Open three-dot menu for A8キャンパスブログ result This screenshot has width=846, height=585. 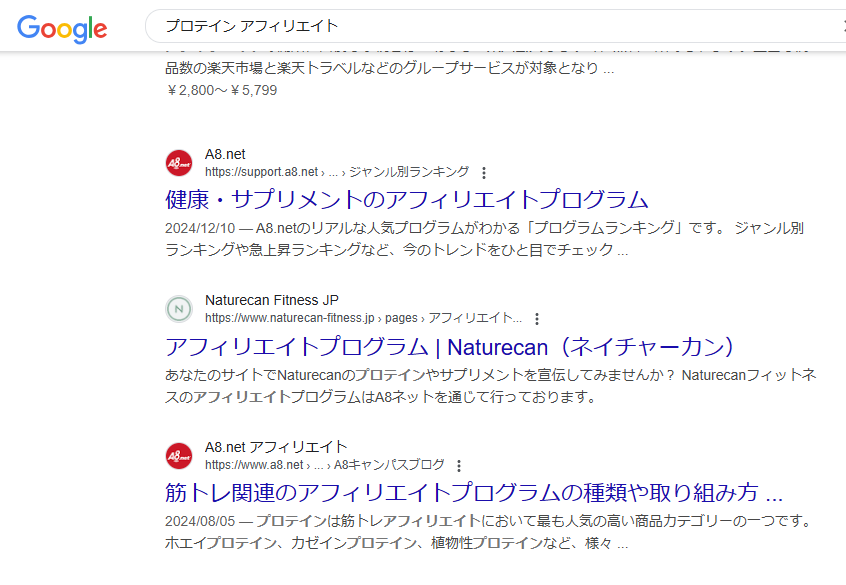click(x=459, y=466)
